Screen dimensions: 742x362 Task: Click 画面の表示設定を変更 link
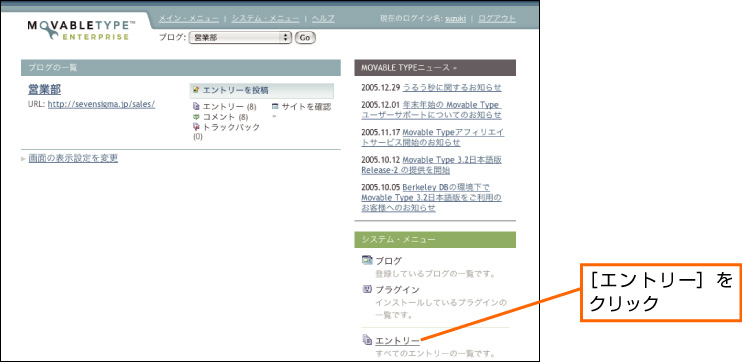pos(73,159)
